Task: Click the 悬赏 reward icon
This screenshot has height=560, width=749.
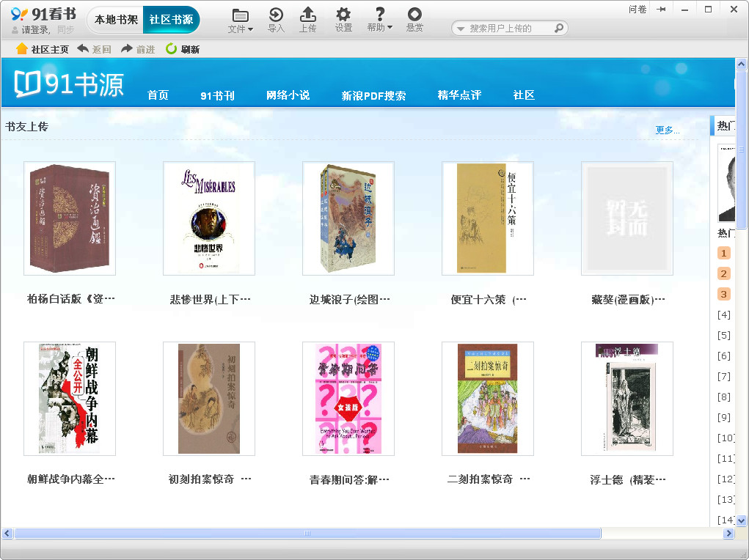Action: (414, 15)
